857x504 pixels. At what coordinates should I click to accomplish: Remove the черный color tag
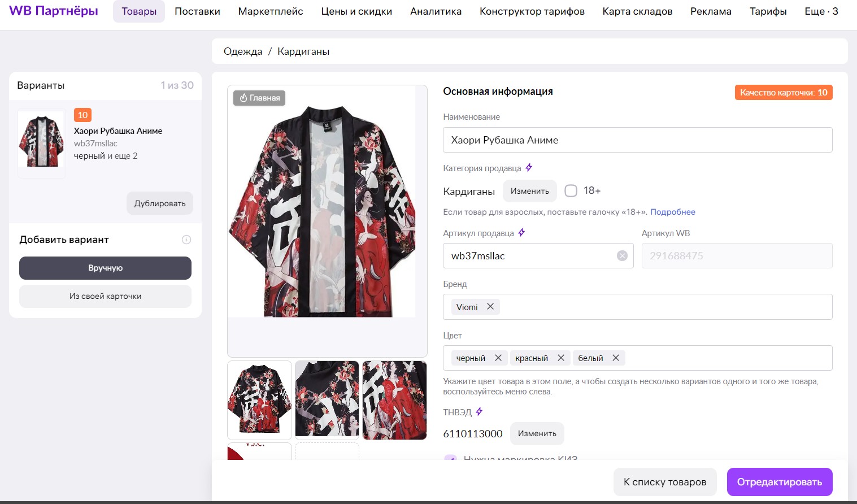tap(498, 358)
